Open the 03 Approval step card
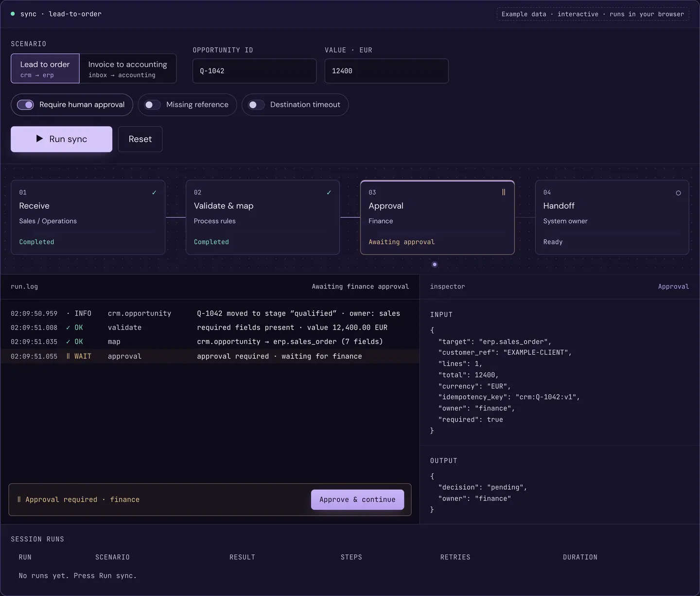 point(437,218)
